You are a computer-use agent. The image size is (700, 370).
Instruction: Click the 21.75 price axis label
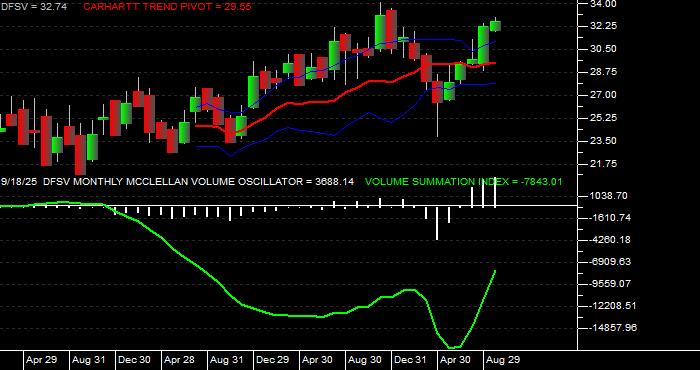point(603,164)
